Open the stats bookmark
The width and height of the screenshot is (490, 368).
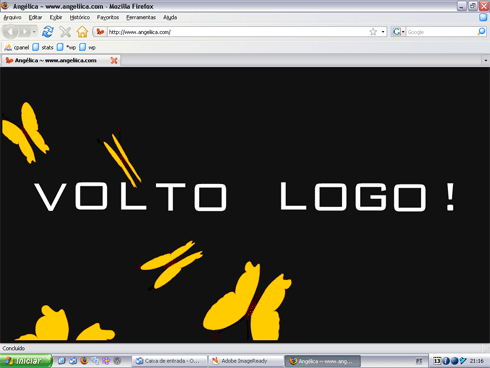tap(43, 47)
